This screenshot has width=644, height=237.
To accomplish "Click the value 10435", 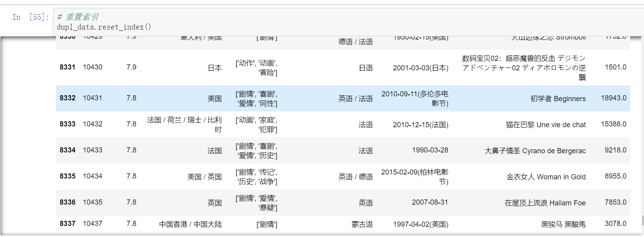I will point(92,202).
